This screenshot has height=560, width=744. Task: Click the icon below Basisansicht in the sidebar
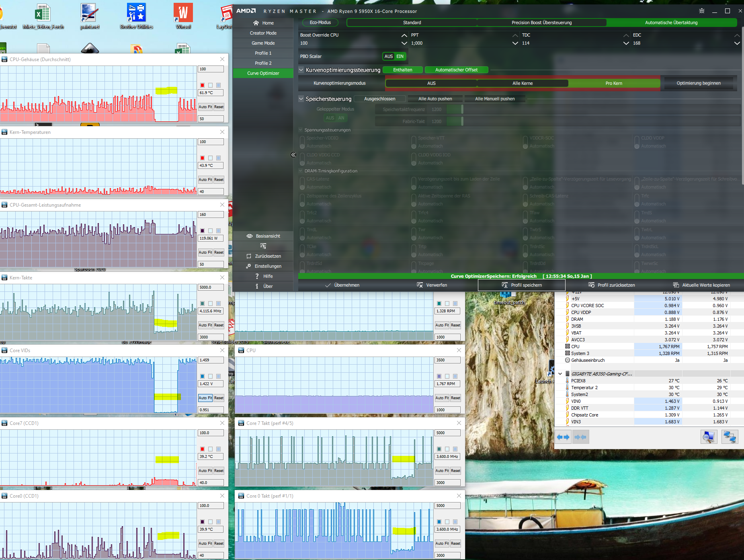pyautogui.click(x=263, y=246)
